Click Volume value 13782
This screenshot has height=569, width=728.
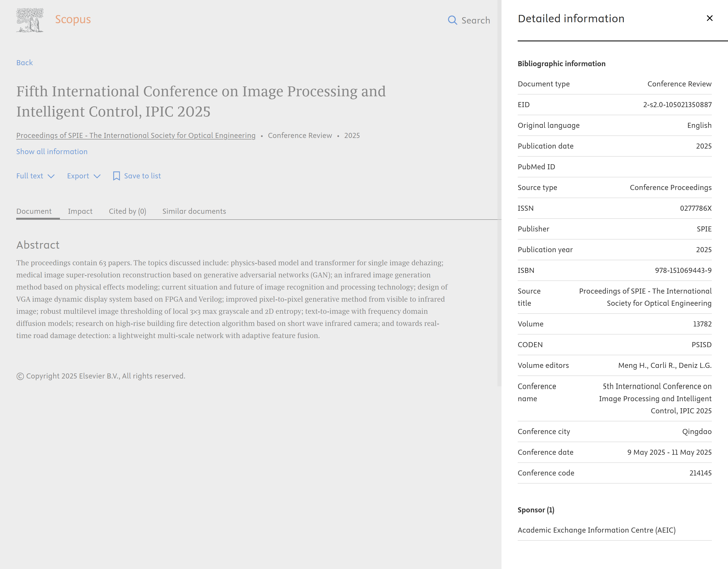point(702,324)
